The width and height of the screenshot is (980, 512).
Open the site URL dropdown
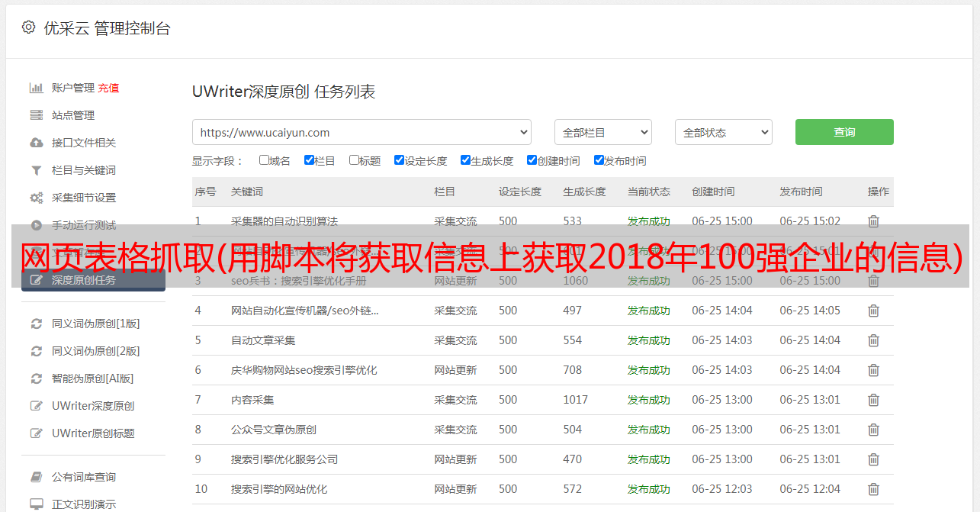pyautogui.click(x=361, y=132)
